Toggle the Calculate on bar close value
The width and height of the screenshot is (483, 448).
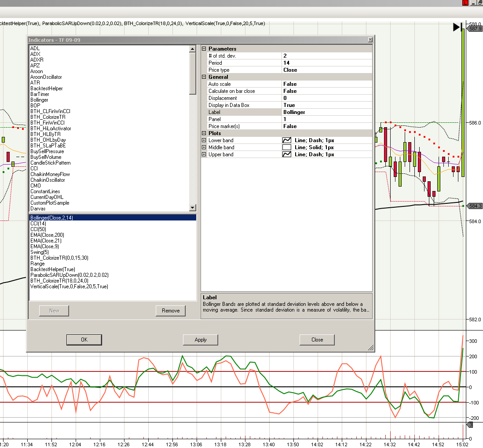tap(326, 91)
